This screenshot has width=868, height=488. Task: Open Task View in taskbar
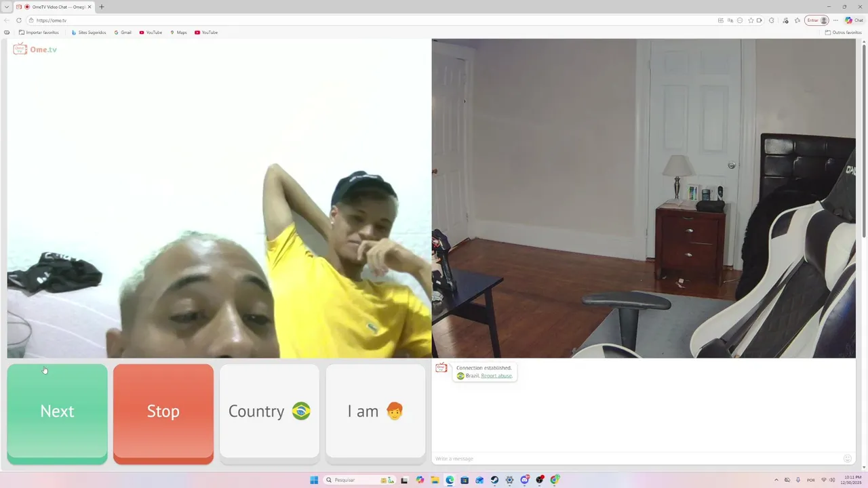point(404,480)
